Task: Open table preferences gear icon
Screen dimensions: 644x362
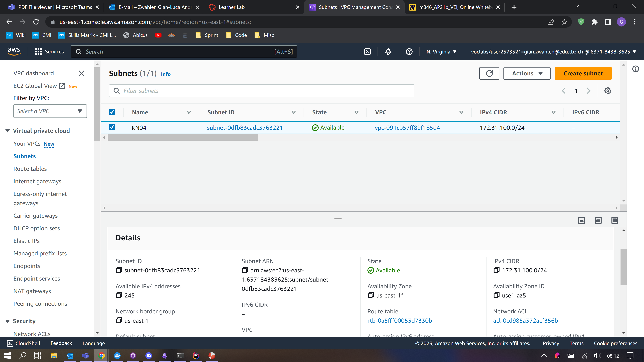Action: point(607,91)
